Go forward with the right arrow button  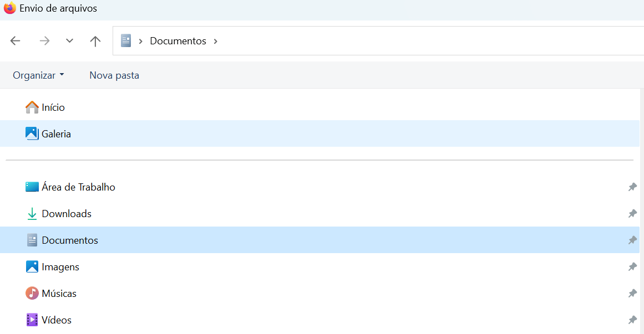point(44,40)
